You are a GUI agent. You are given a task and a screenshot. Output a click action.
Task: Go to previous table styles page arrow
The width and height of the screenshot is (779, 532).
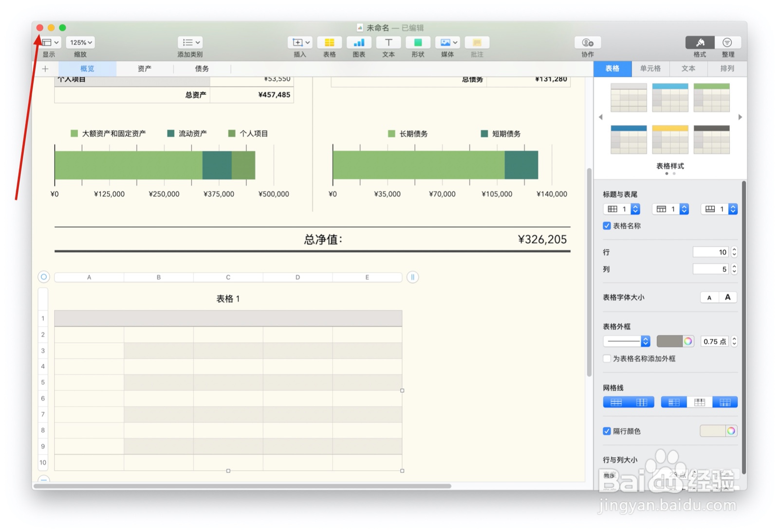coord(601,117)
